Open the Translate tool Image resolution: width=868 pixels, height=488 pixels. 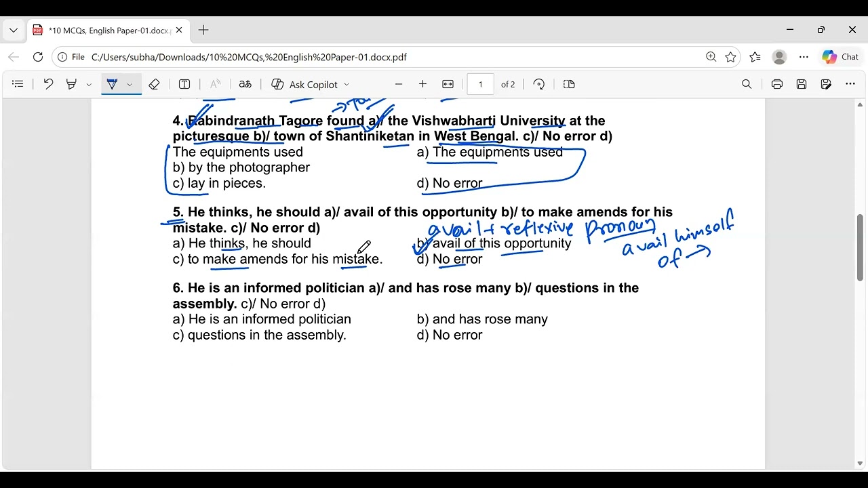(245, 84)
